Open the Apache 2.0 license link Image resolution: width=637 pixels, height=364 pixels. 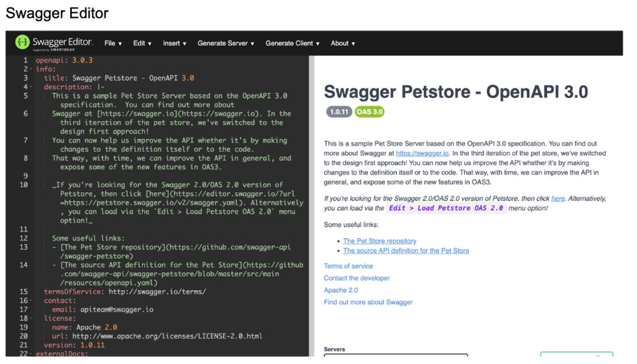click(x=341, y=290)
